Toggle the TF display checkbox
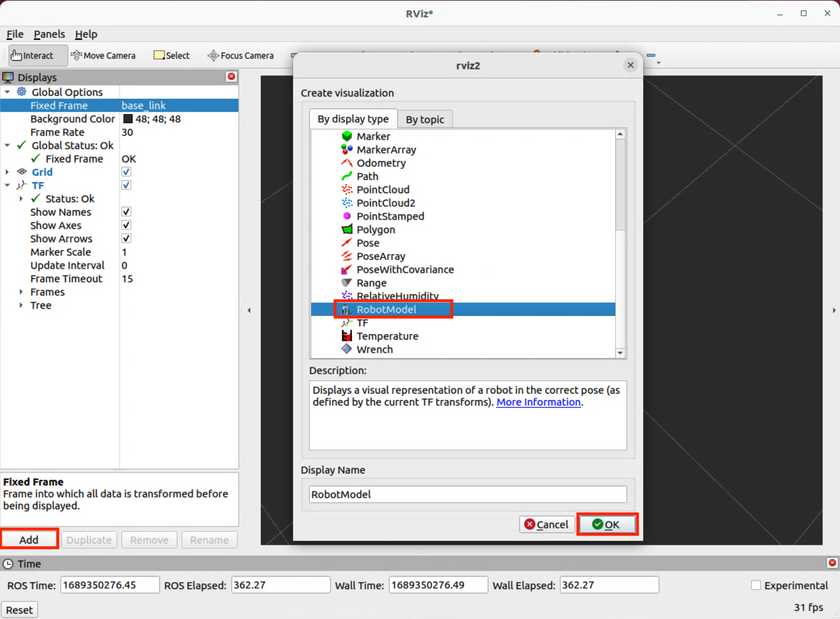Screen dimensions: 840x619 click(x=126, y=185)
